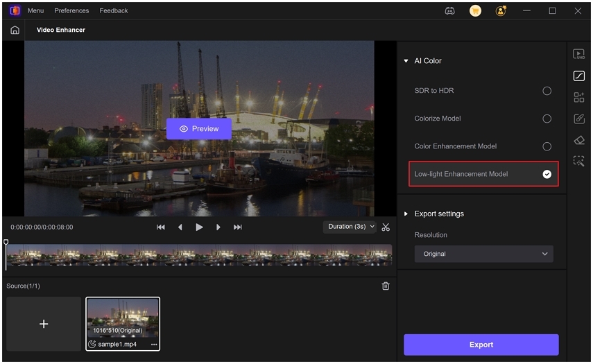Click the Export button
Image resolution: width=593 pixels, height=364 pixels.
tap(481, 345)
